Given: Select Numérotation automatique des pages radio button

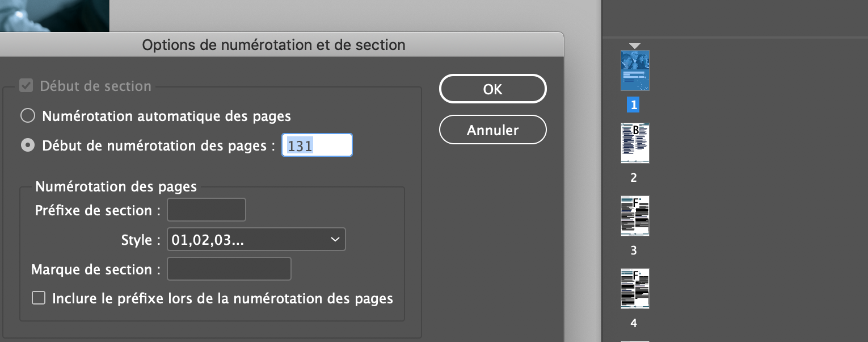Looking at the screenshot, I should (27, 116).
